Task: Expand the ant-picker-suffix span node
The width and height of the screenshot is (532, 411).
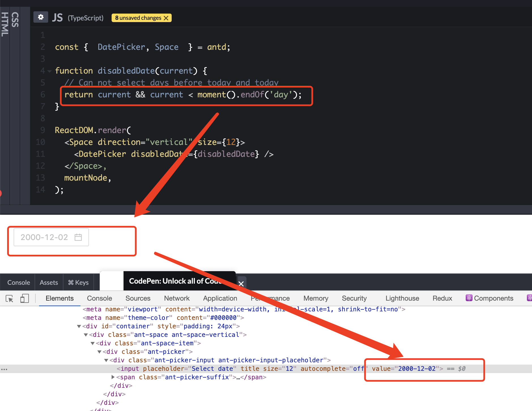Action: [x=113, y=377]
